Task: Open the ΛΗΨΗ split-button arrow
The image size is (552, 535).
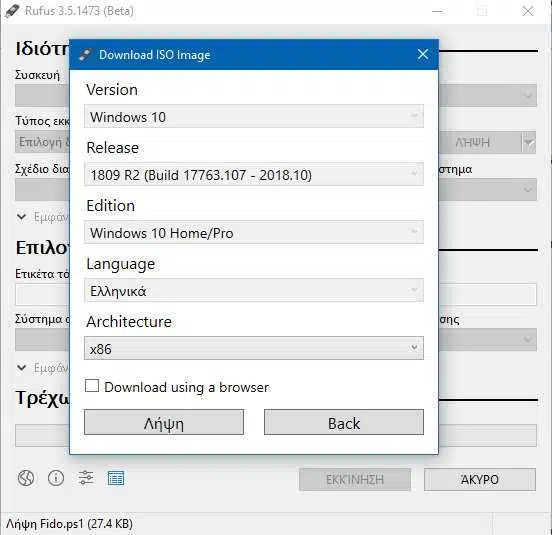Action: pyautogui.click(x=529, y=142)
